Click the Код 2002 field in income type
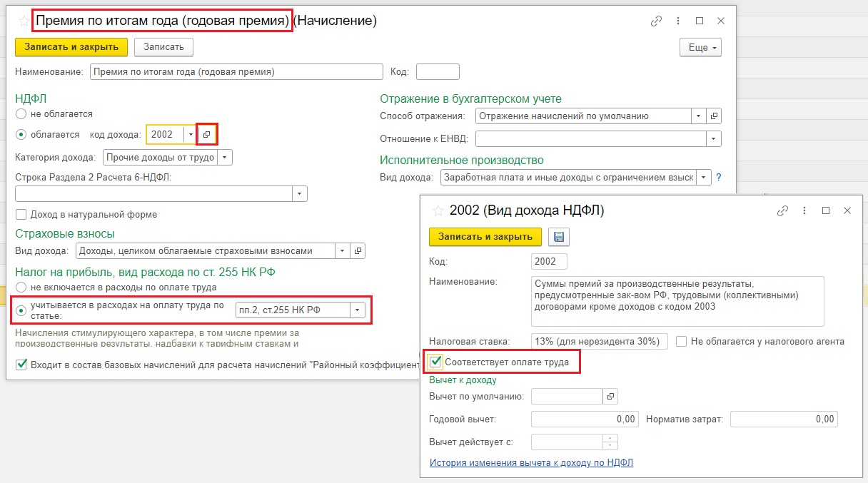The image size is (868, 483). pyautogui.click(x=549, y=261)
